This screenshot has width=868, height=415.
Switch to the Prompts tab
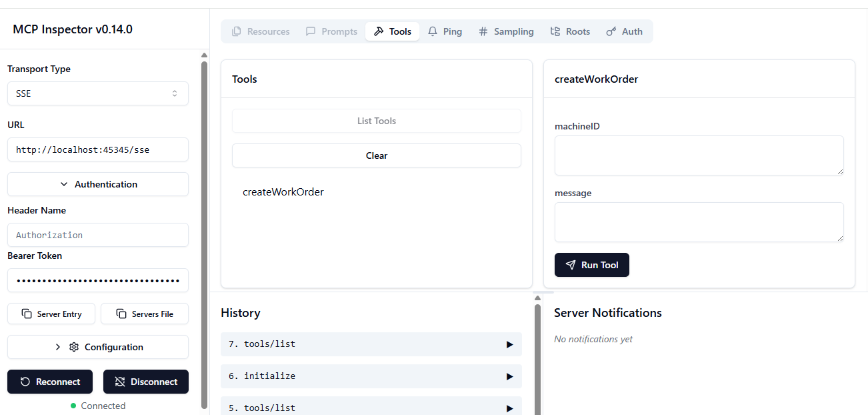pyautogui.click(x=331, y=31)
